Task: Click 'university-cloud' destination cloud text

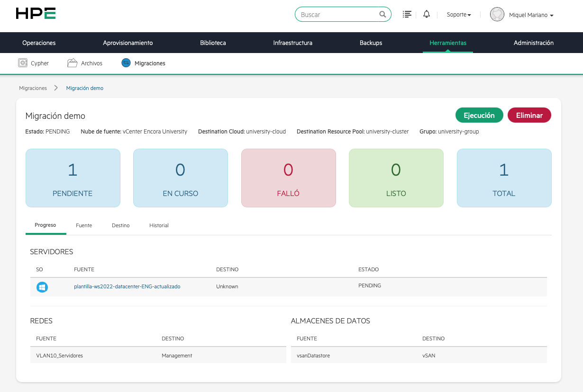Action: (x=266, y=132)
